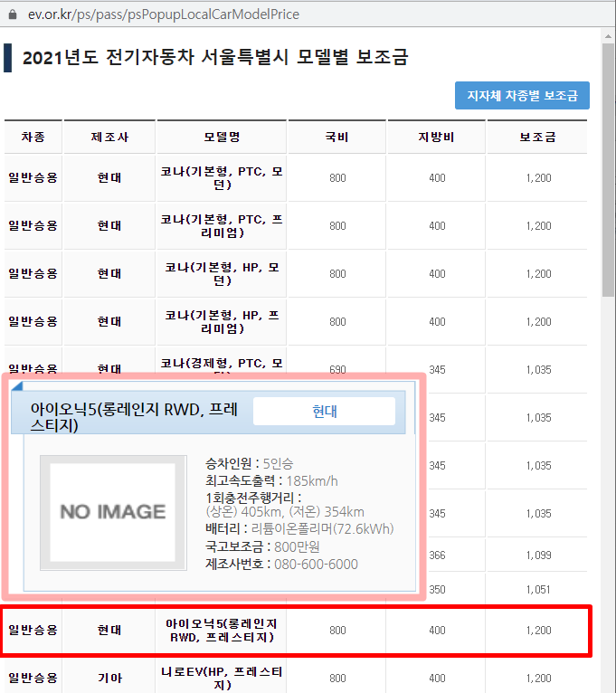Screen dimensions: 616x693
Task: Select model 코나(기본형, PTC, 프리미엄)
Action: click(222, 226)
